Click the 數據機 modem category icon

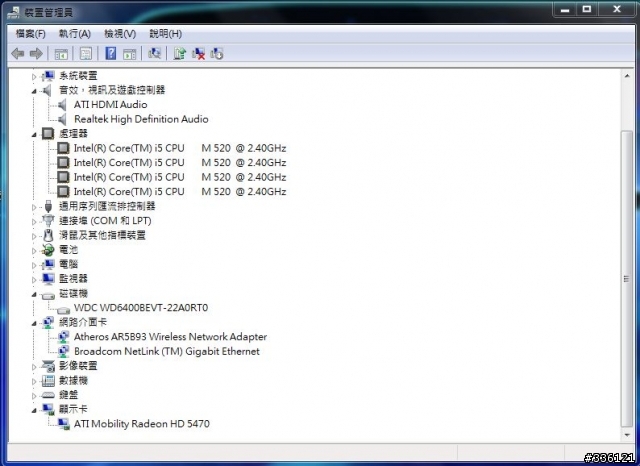(x=48, y=380)
